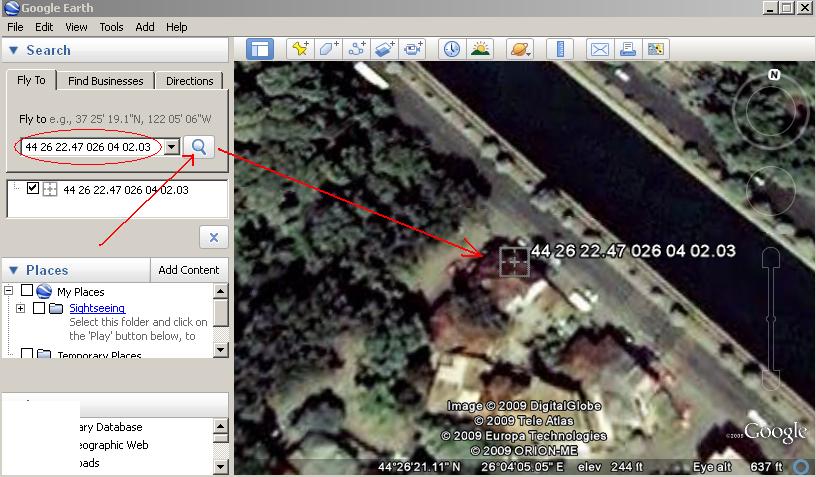Click the elev 244 ft status entry
Image resolution: width=816 pixels, height=477 pixels.
coord(610,467)
